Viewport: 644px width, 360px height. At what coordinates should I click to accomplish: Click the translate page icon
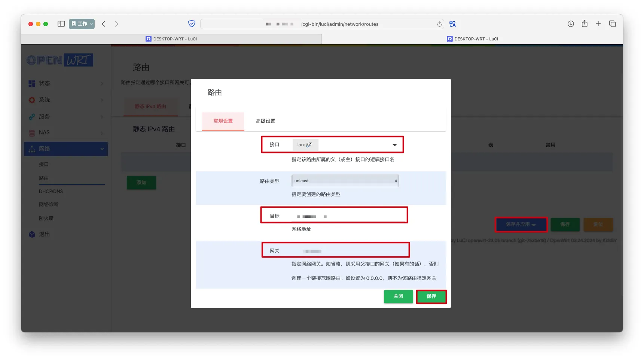pos(452,24)
